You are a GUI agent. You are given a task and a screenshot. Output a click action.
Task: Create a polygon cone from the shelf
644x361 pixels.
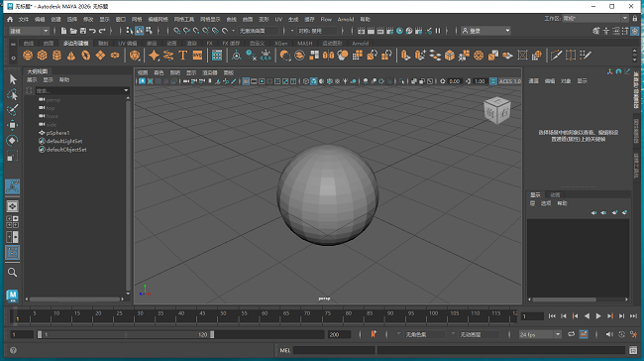(x=71, y=56)
